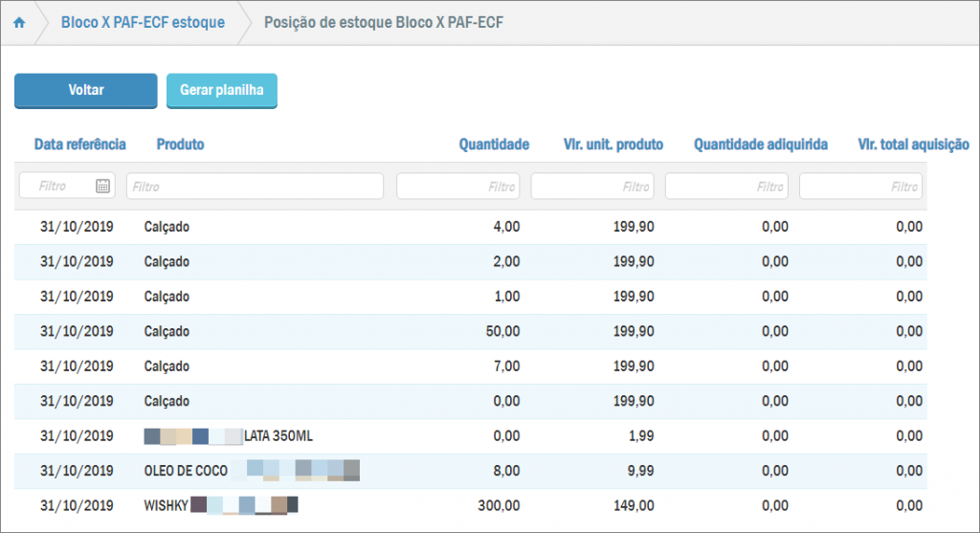
Task: Click the Vlr. unit. produto filter input
Action: pos(591,187)
